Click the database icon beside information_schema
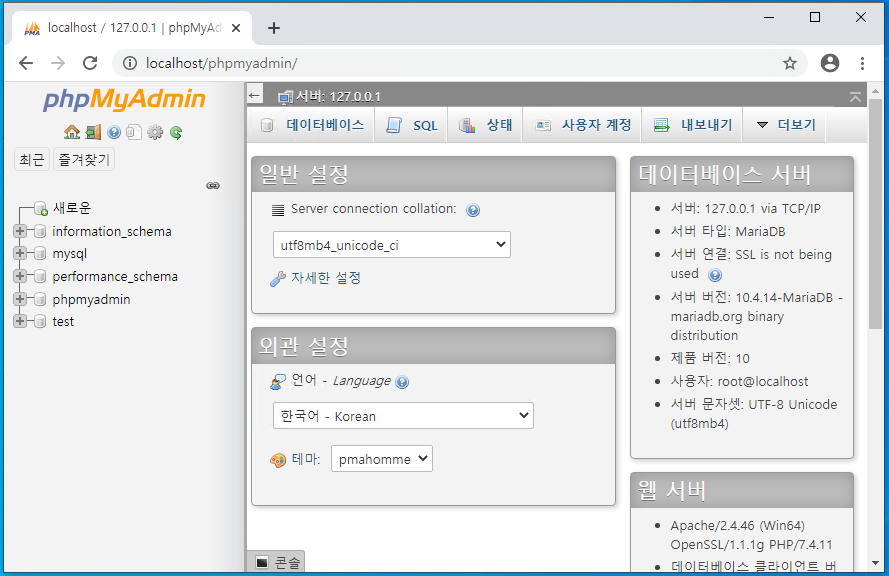889x576 pixels. (x=40, y=231)
